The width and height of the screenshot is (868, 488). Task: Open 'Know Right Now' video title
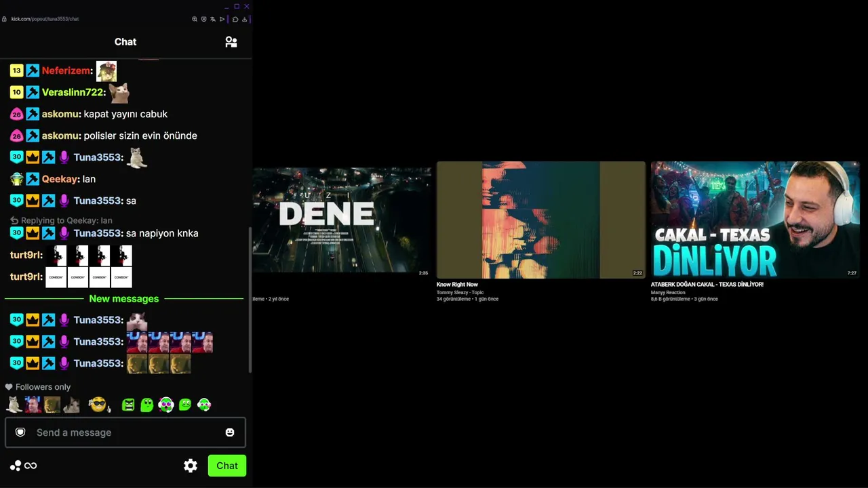[457, 285]
